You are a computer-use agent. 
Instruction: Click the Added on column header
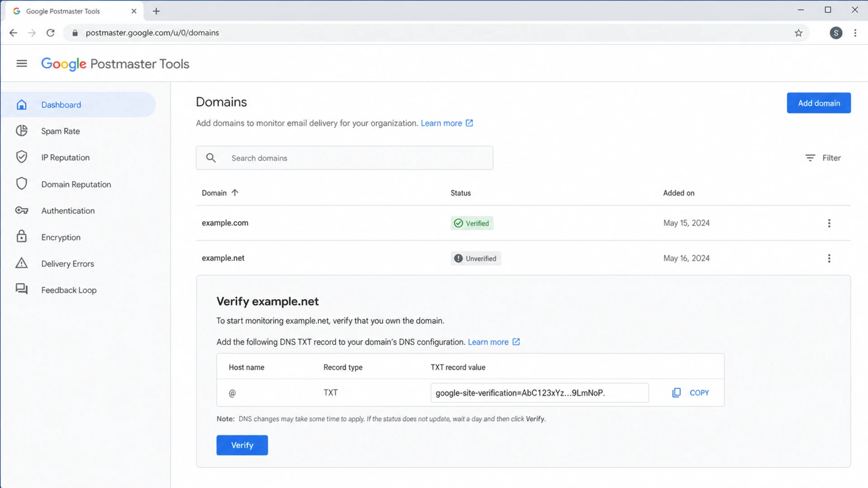pos(679,193)
